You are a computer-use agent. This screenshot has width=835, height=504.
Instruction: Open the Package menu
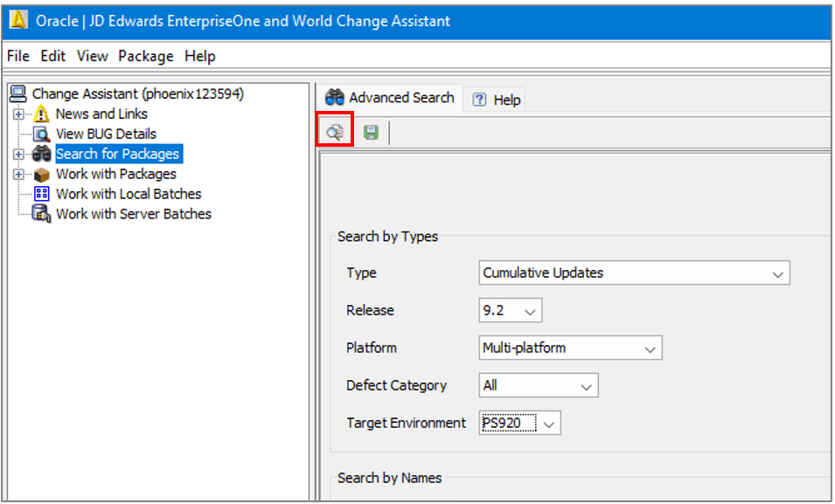[146, 56]
